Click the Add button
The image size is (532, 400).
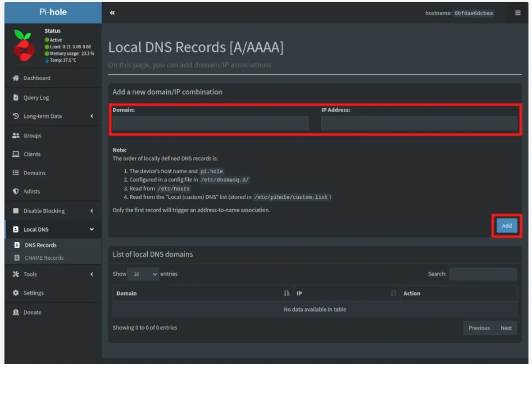[506, 225]
